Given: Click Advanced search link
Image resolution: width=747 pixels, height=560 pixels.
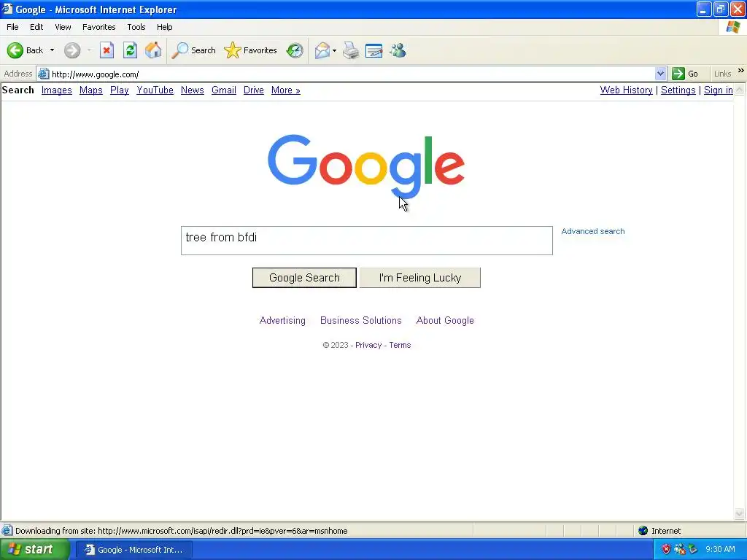Looking at the screenshot, I should [592, 231].
